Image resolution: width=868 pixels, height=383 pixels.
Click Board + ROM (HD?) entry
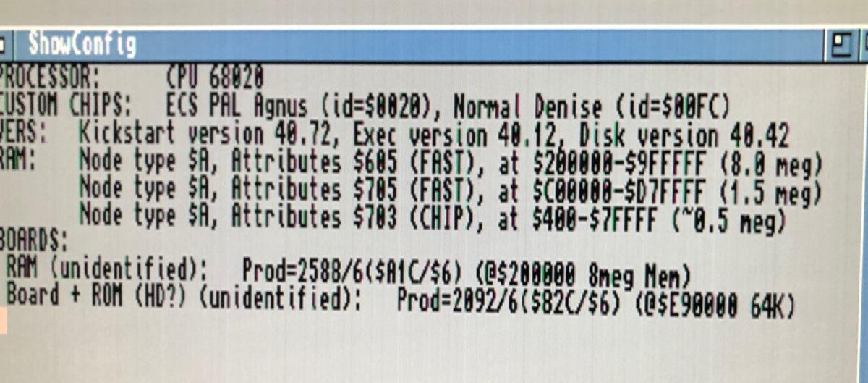(184, 299)
